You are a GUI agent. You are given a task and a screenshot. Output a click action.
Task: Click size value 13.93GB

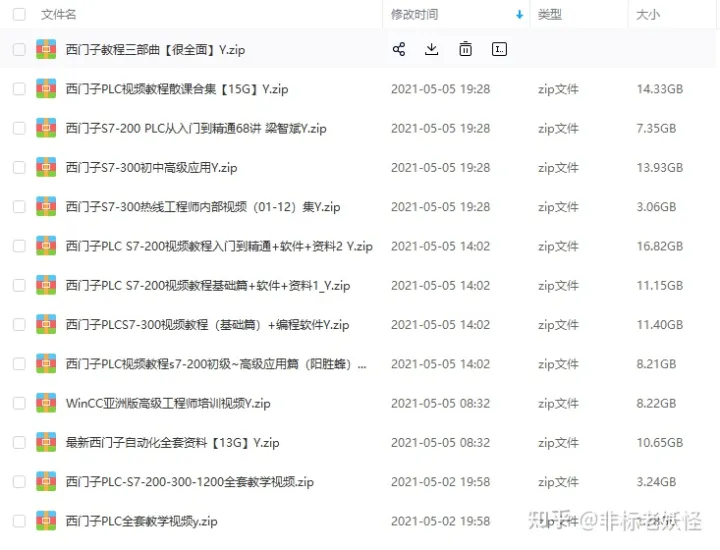tap(659, 167)
